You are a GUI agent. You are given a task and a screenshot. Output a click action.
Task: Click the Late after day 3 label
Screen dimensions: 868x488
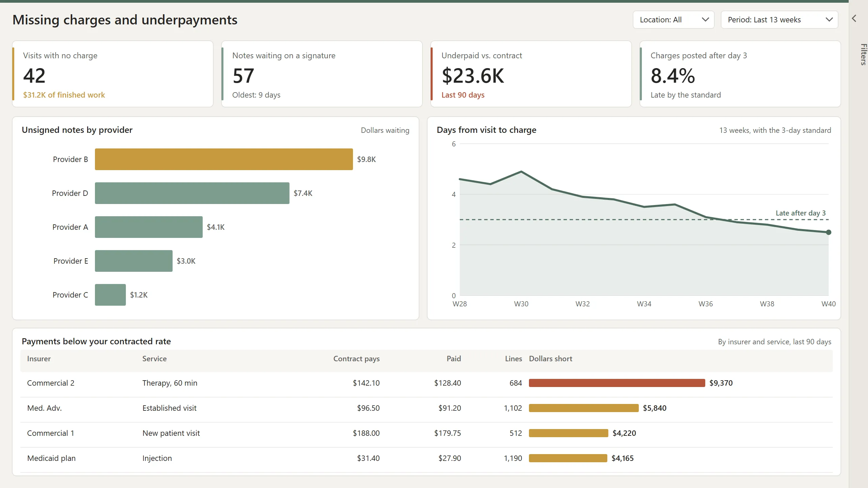(x=801, y=213)
